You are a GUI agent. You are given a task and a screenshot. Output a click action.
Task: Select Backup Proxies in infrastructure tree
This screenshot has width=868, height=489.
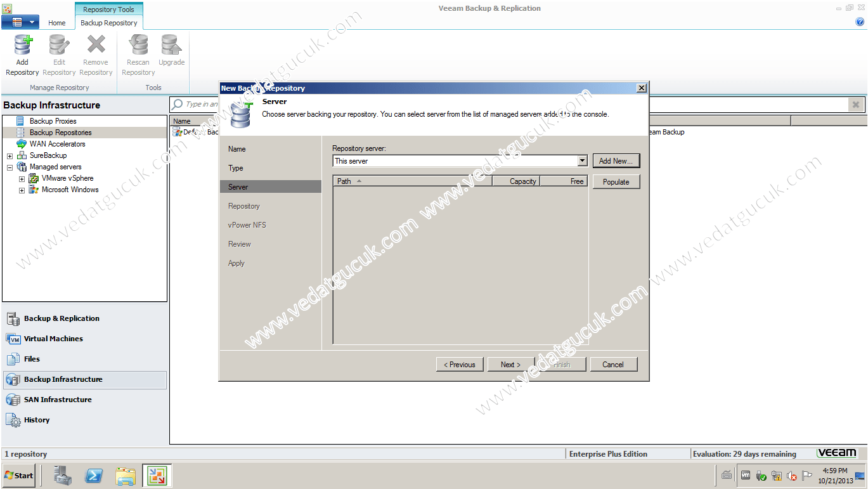[x=53, y=121]
